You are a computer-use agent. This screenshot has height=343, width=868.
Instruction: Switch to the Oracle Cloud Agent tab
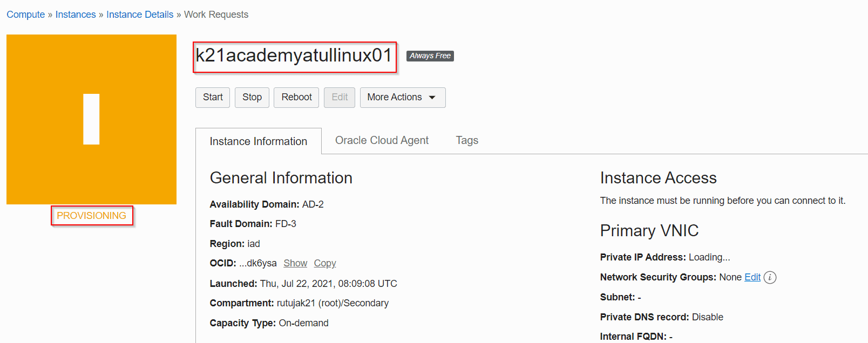[382, 140]
